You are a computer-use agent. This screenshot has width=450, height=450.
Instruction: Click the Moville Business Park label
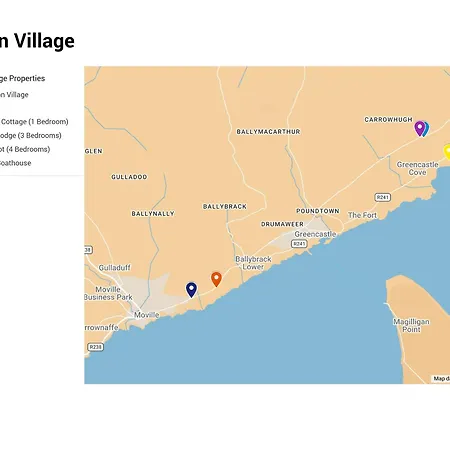(108, 293)
